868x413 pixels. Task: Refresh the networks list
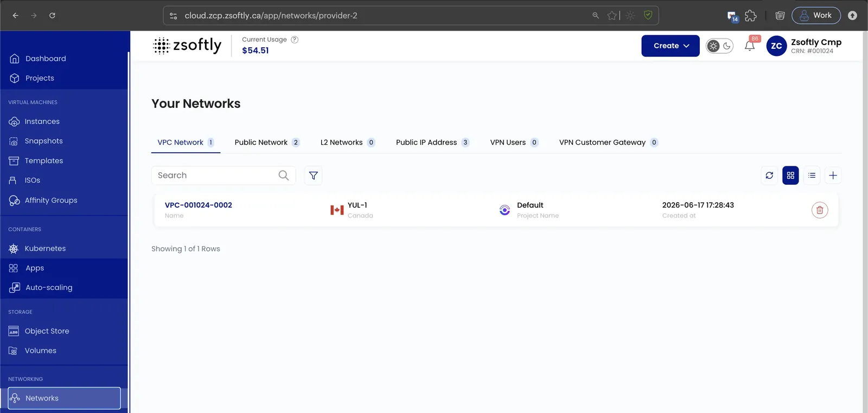769,176
